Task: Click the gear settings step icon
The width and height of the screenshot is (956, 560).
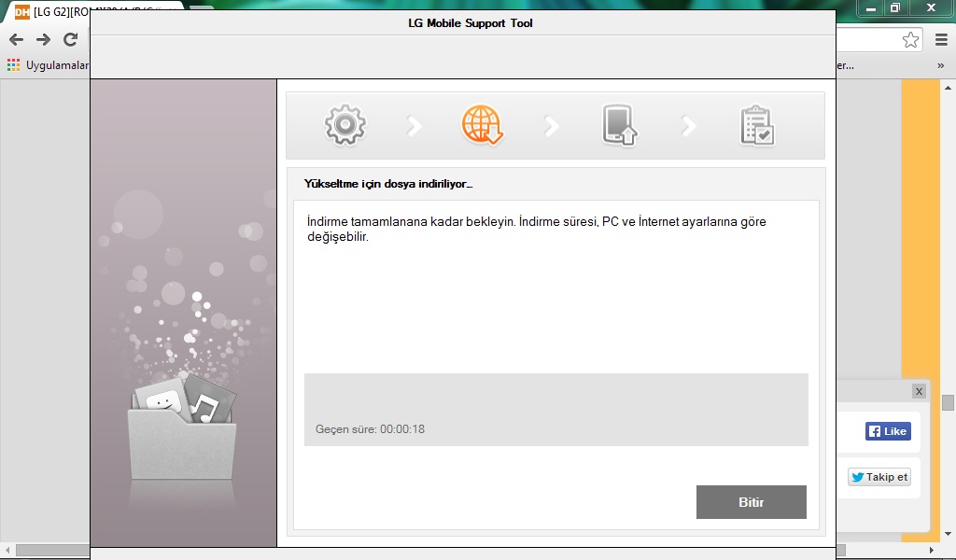Action: [345, 125]
